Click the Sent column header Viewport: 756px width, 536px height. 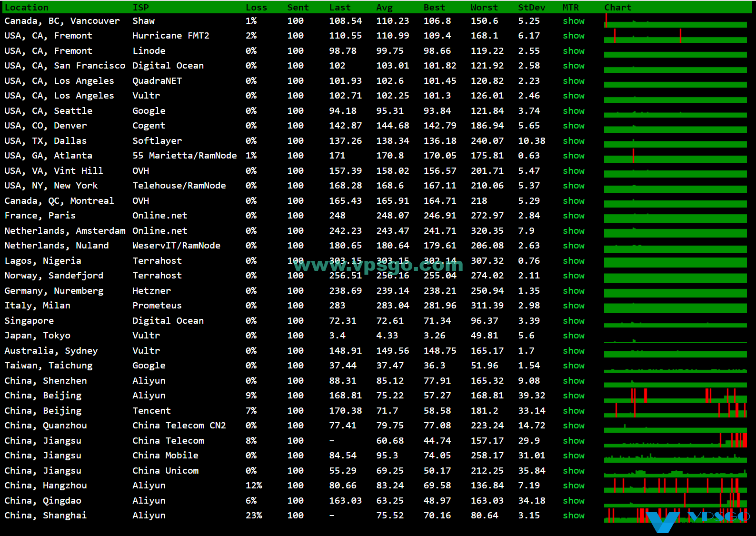click(x=298, y=8)
